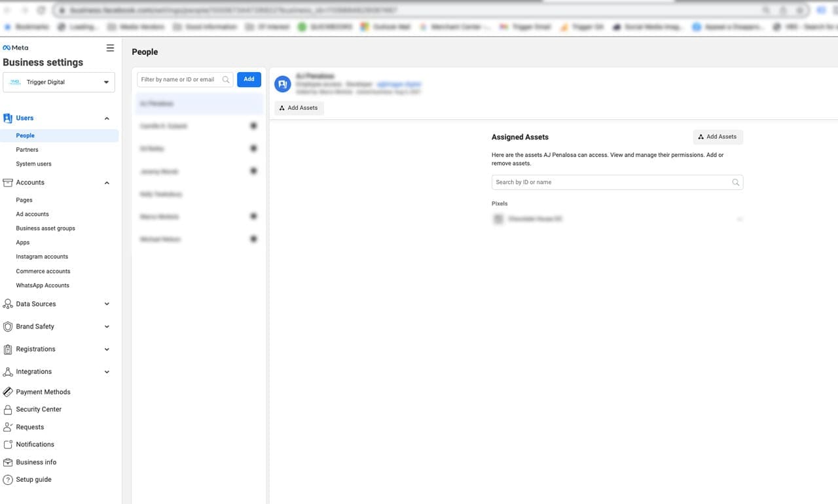Expand the Integrations section
The width and height of the screenshot is (838, 504).
[x=106, y=371]
